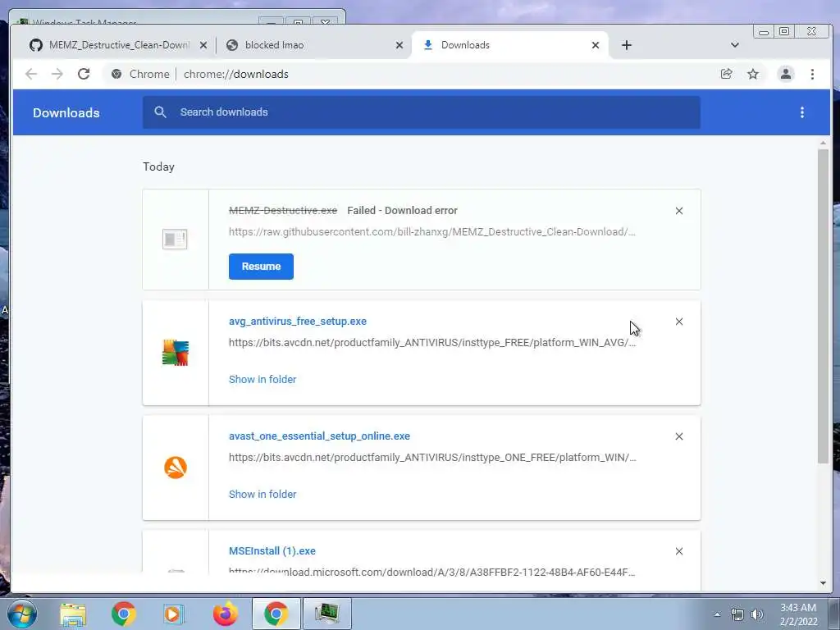Screen dimensions: 840x630
Task: Open Windows Media Player from taskbar
Action: tap(173, 614)
